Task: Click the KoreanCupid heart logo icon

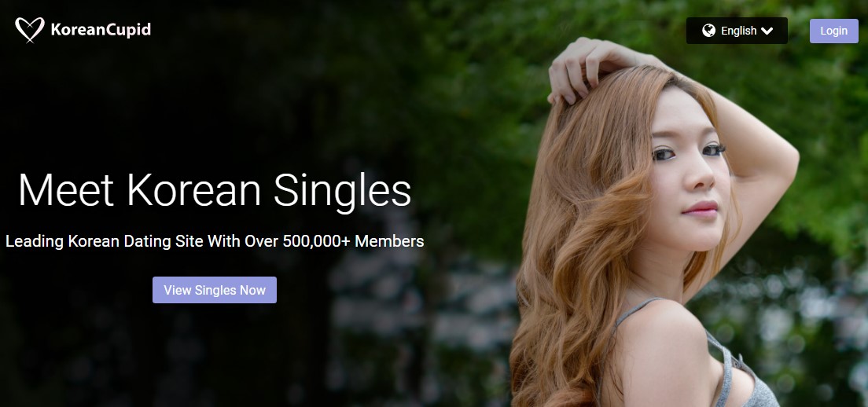Action: click(29, 29)
